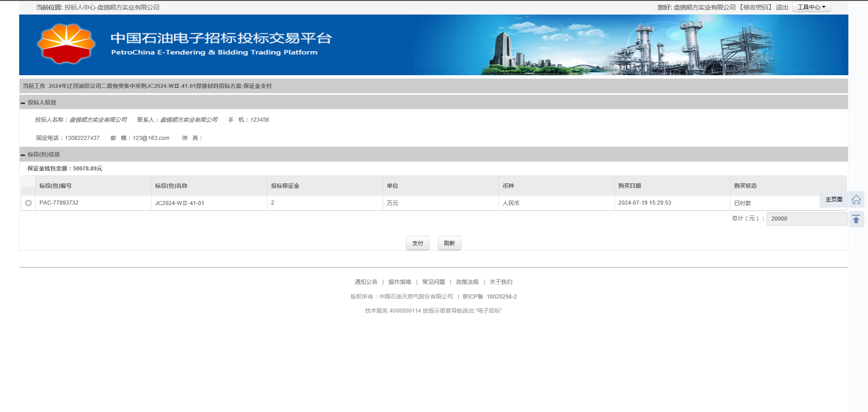Image resolution: width=868 pixels, height=412 pixels.
Task: Click the PetroChina flower logo
Action: [x=66, y=44]
